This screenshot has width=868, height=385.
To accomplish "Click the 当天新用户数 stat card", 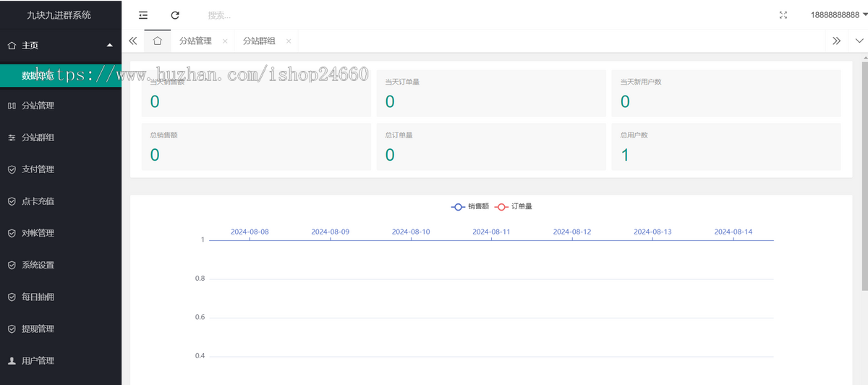I will 726,93.
